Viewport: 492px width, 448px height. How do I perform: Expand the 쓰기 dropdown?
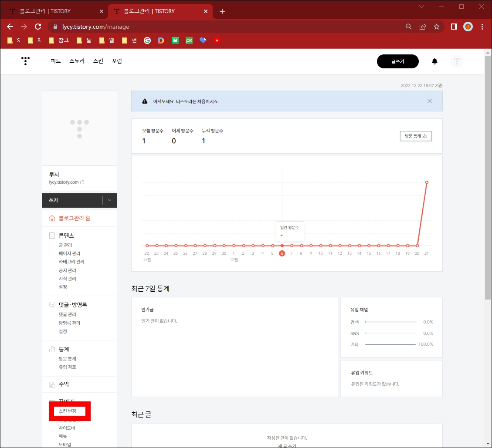[x=109, y=200]
